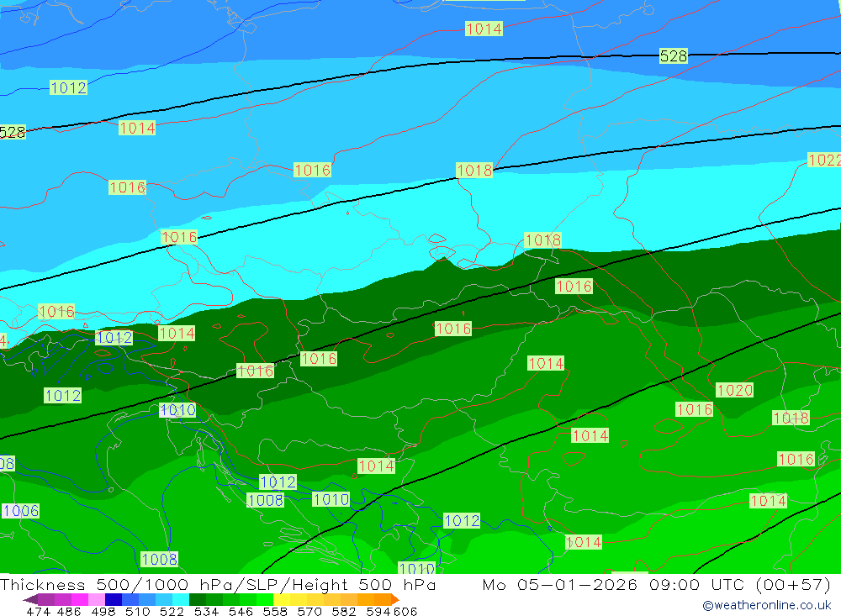This screenshot has width=841, height=616.
Task: Select the legend value 510
Action: 138,612
